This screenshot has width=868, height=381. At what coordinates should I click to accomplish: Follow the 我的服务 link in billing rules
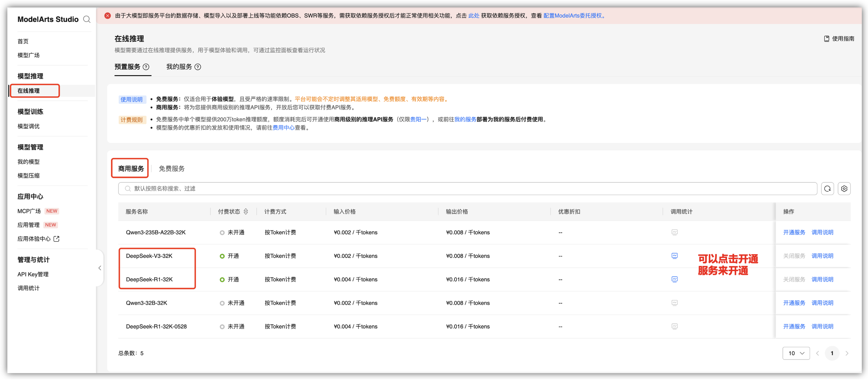click(x=465, y=119)
